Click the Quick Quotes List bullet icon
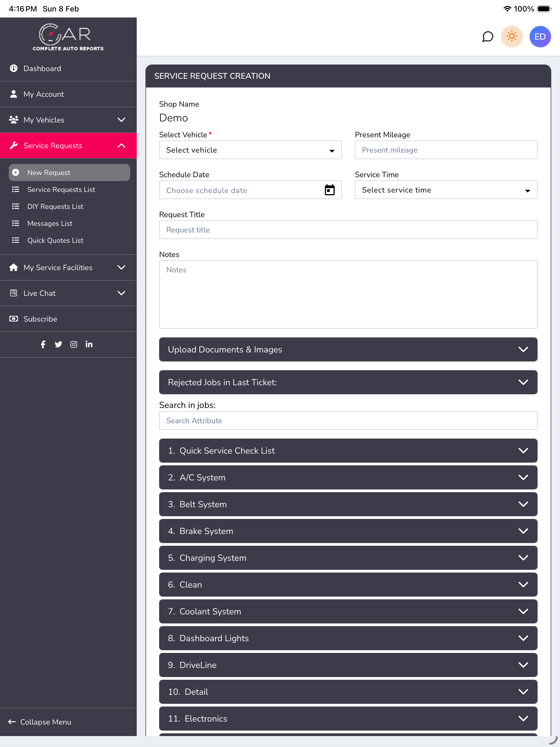 (x=16, y=240)
